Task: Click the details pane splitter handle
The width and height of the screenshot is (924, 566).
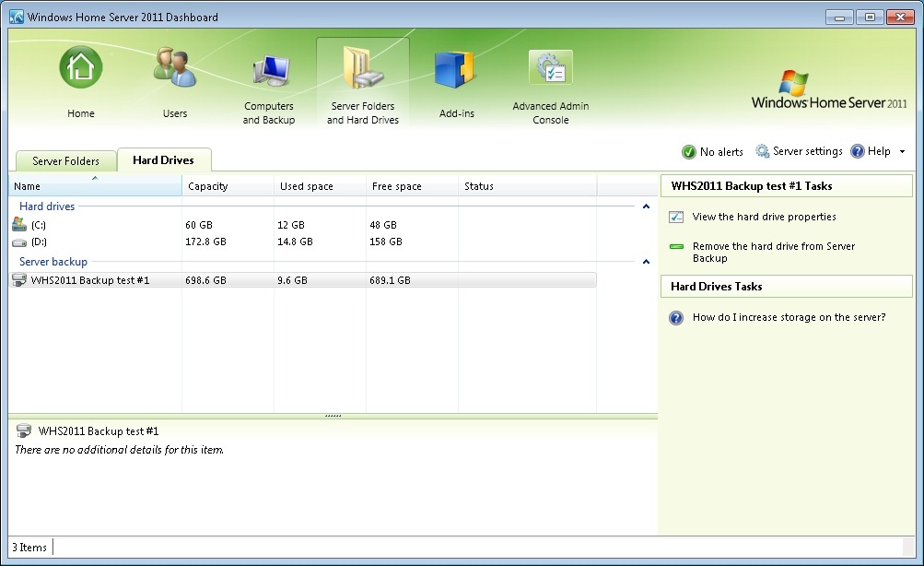Action: 333,416
